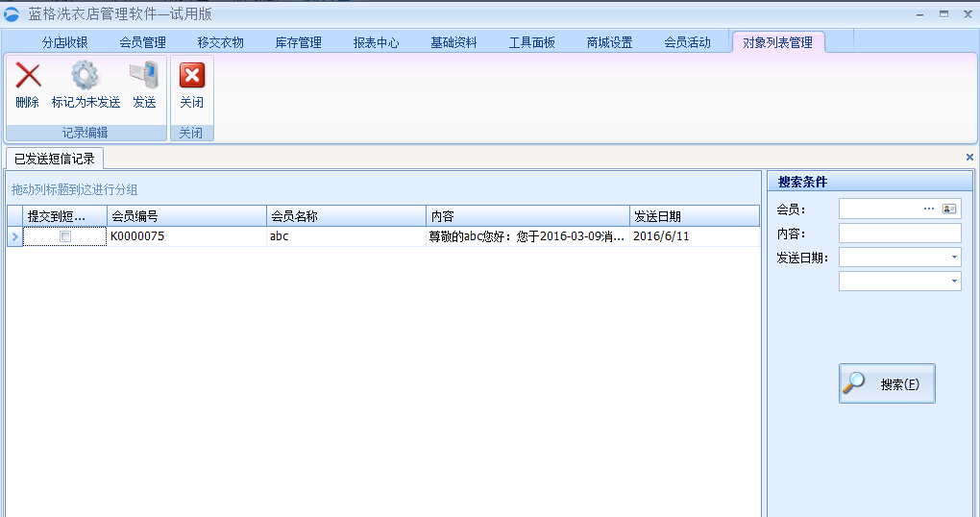Sort by the 会员名称 column header

[x=346, y=216]
